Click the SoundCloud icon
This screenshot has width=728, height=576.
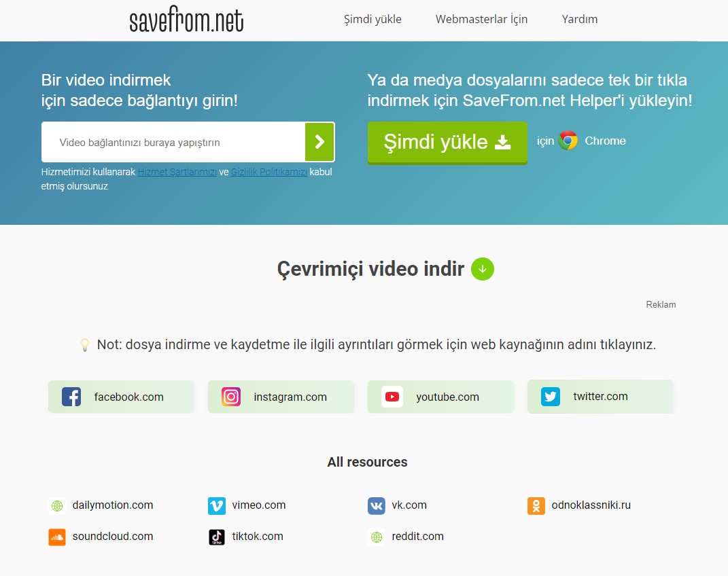tap(57, 537)
